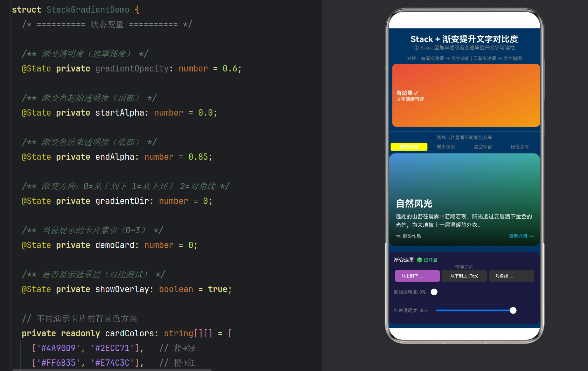Click the '#E74C3C' color string
Viewport: 588px width, 371px height.
click(112, 363)
